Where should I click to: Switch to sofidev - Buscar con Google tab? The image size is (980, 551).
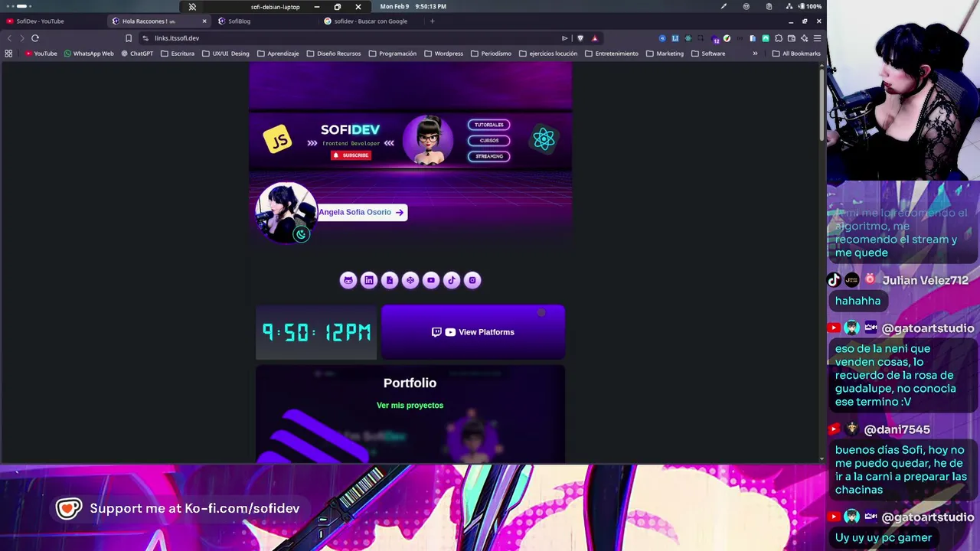tap(371, 21)
